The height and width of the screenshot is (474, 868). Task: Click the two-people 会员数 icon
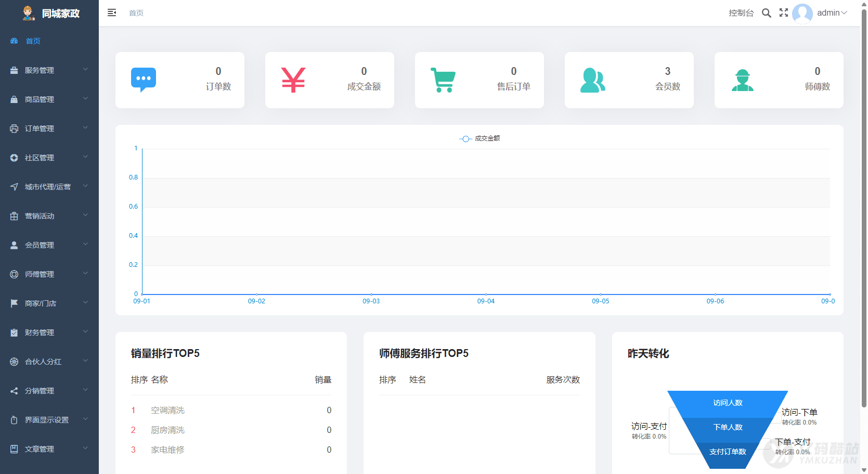(x=593, y=80)
